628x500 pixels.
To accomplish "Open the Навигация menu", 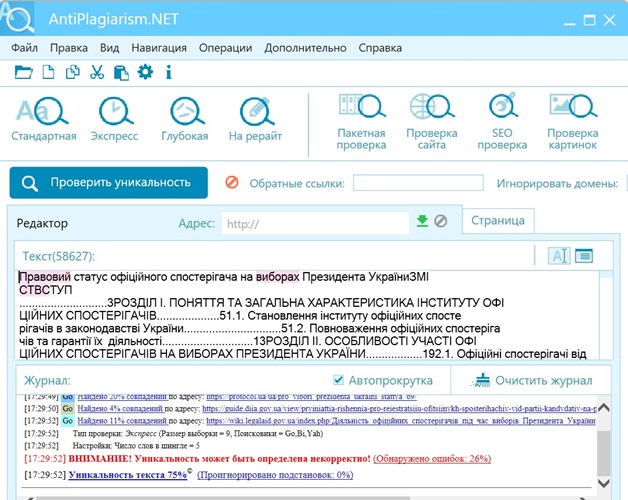I will coord(159,48).
